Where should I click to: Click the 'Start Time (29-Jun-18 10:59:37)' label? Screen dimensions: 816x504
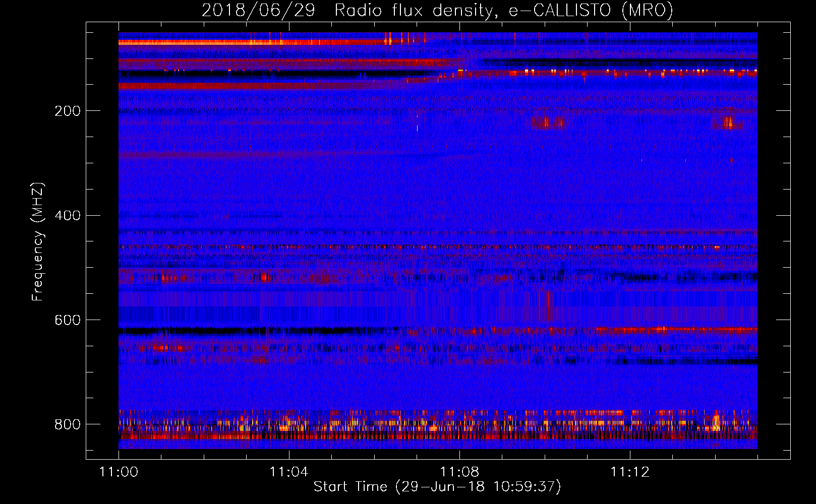click(x=437, y=487)
